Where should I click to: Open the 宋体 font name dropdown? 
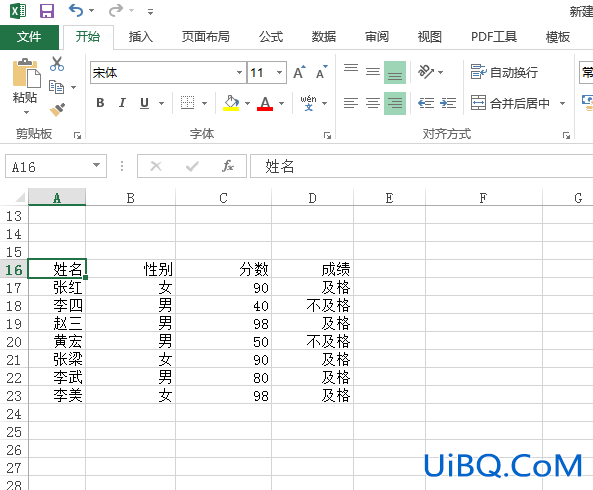[x=239, y=72]
